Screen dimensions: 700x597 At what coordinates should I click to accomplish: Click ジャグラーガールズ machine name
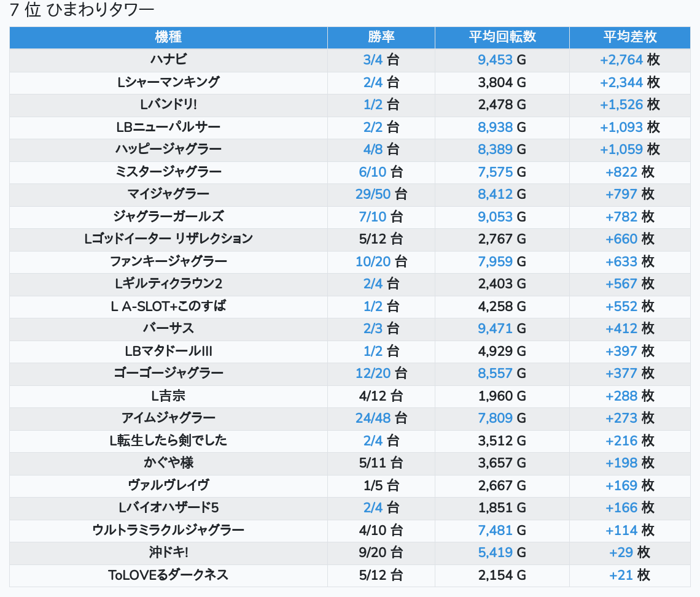click(x=168, y=217)
